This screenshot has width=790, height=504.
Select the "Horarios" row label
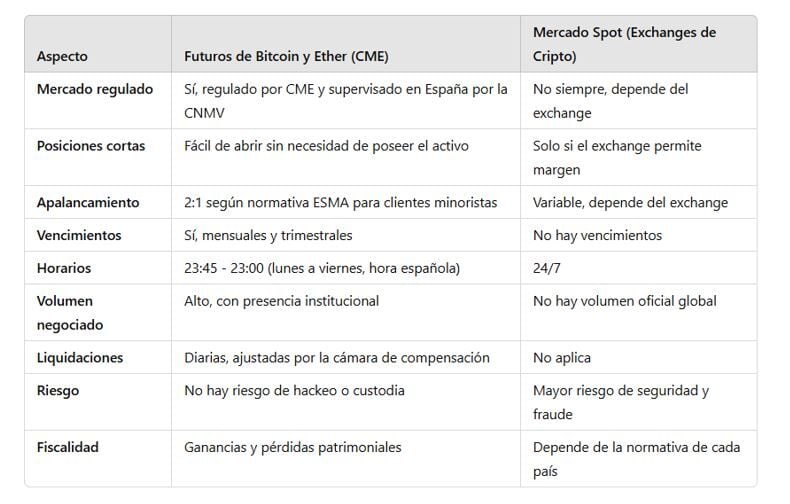64,268
